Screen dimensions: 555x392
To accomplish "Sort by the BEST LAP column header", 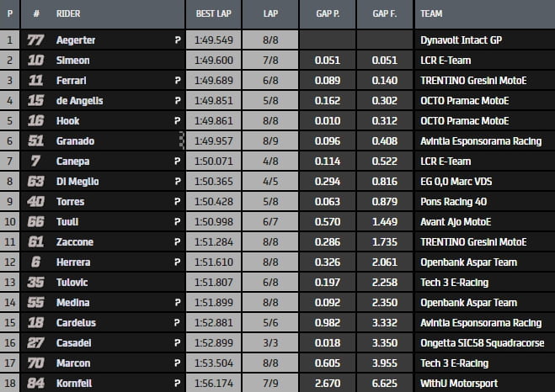I will pos(214,14).
